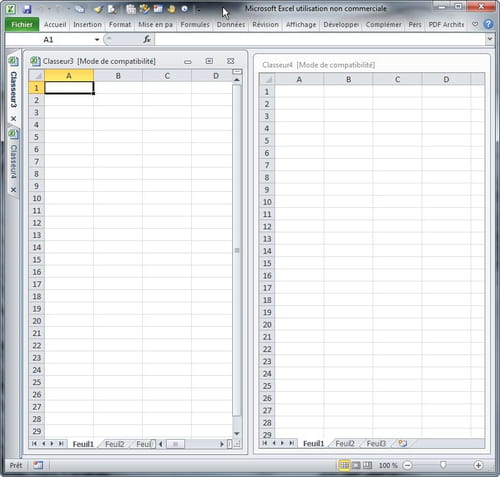500x477 pixels.
Task: Select the Formules ribbon tab
Action: coord(195,25)
